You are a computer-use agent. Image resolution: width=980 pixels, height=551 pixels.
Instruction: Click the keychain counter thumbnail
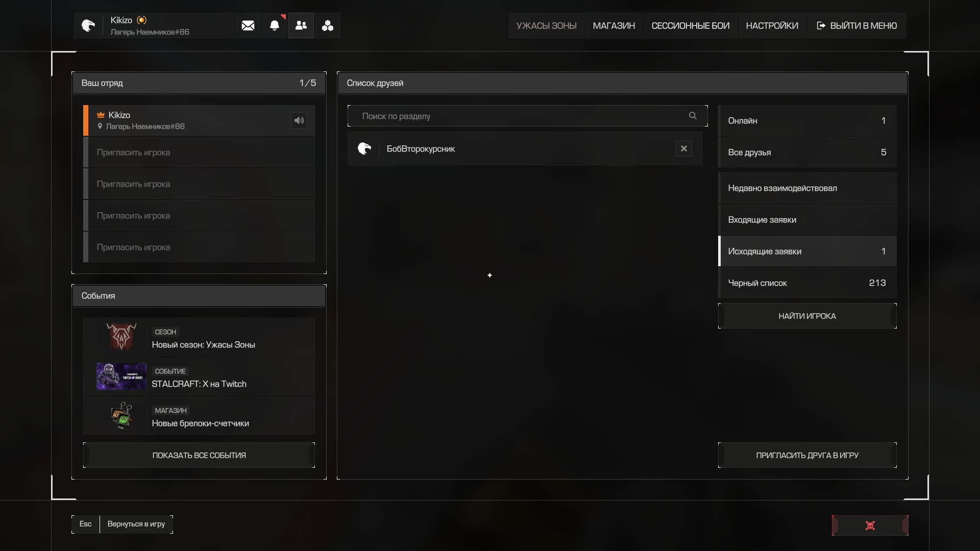point(121,415)
